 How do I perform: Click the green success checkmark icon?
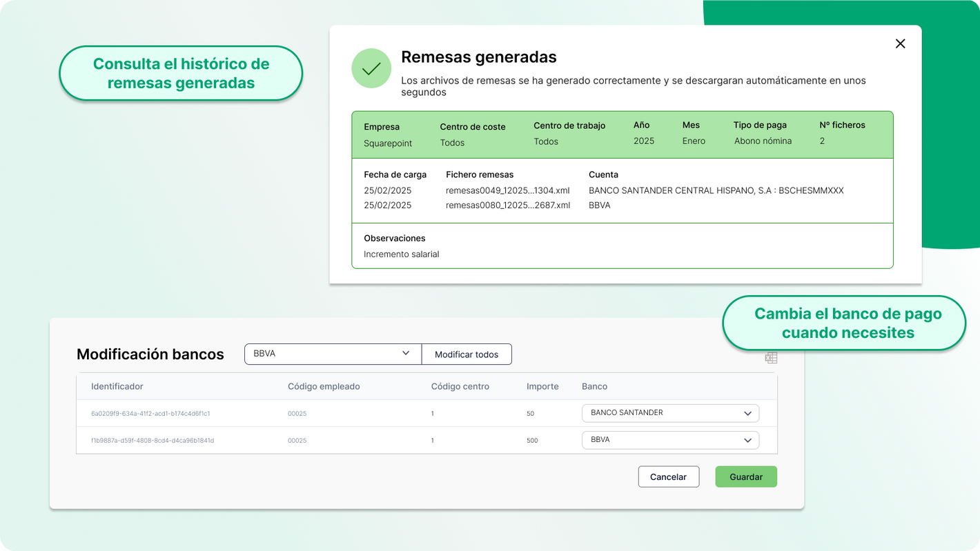pyautogui.click(x=371, y=68)
